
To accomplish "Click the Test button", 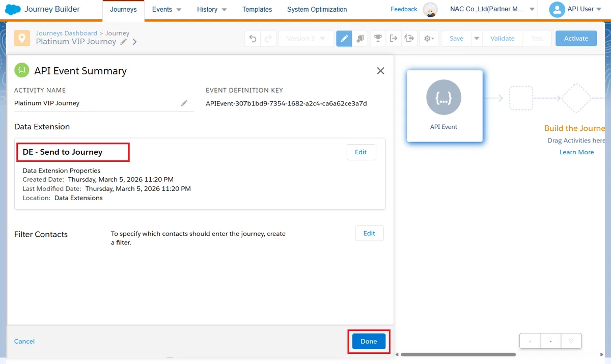I will click(537, 39).
